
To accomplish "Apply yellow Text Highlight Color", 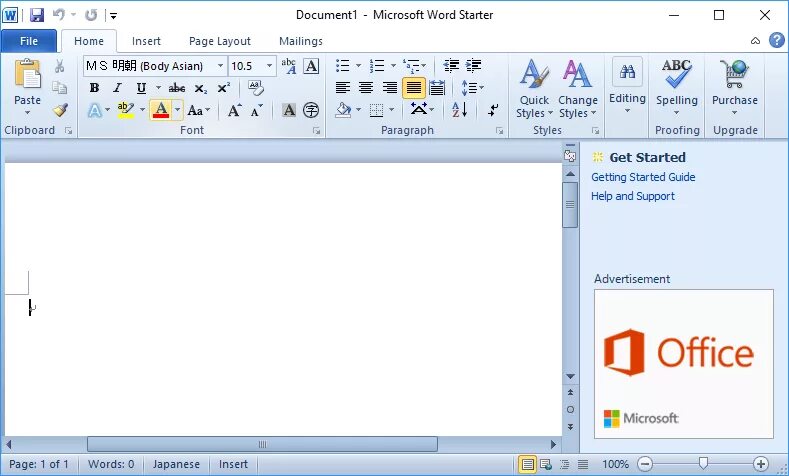I will click(125, 110).
